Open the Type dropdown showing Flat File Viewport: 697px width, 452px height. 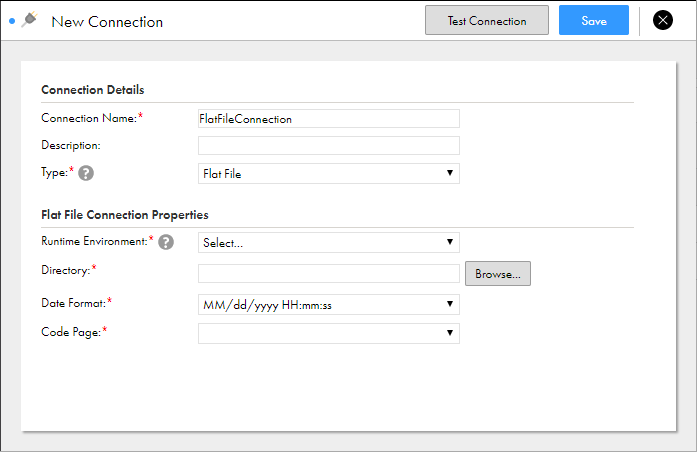tap(328, 173)
